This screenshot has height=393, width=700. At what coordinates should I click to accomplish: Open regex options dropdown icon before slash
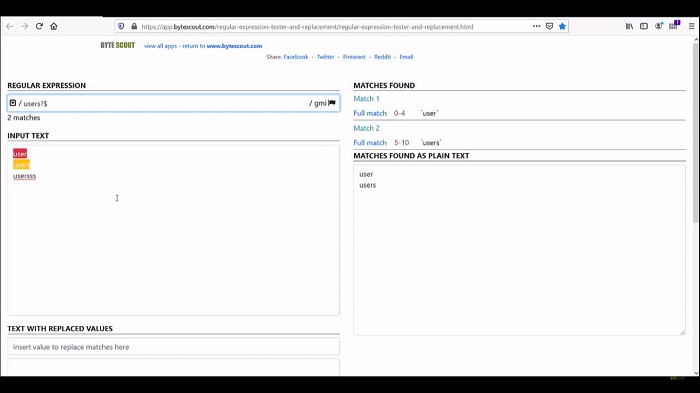coord(13,103)
